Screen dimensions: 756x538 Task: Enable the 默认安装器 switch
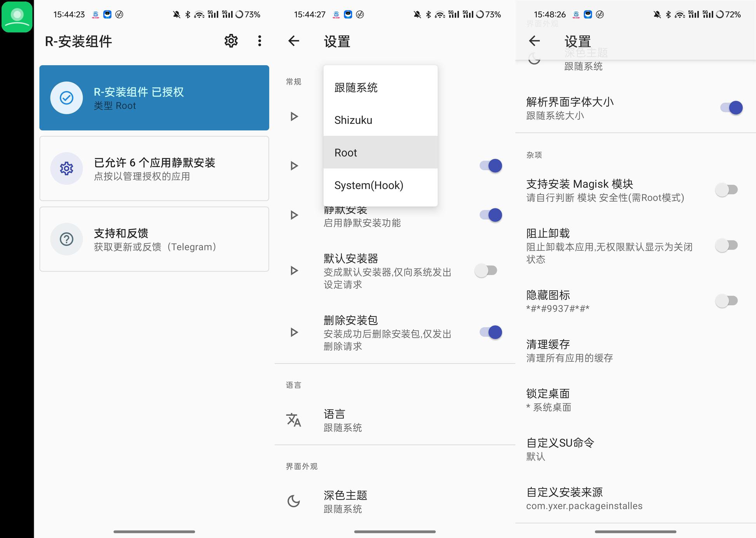pyautogui.click(x=486, y=271)
